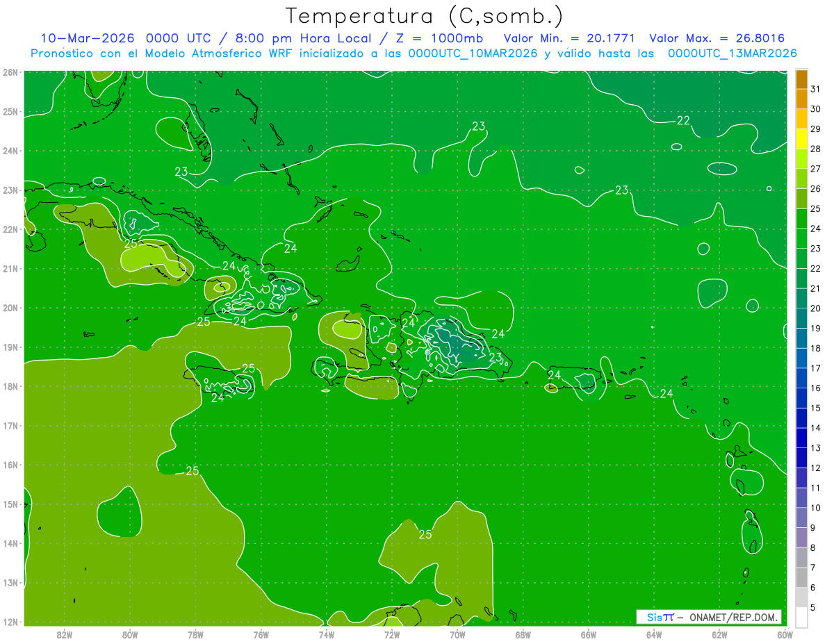Viewport: 834px width, 644px height.
Task: Click the color scale label "5"
Action: click(x=813, y=608)
